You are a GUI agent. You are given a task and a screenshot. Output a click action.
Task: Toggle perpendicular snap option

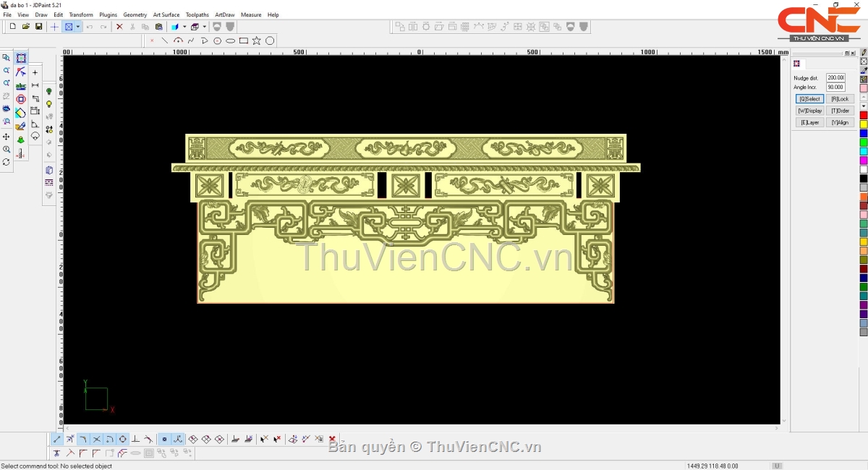tap(135, 439)
